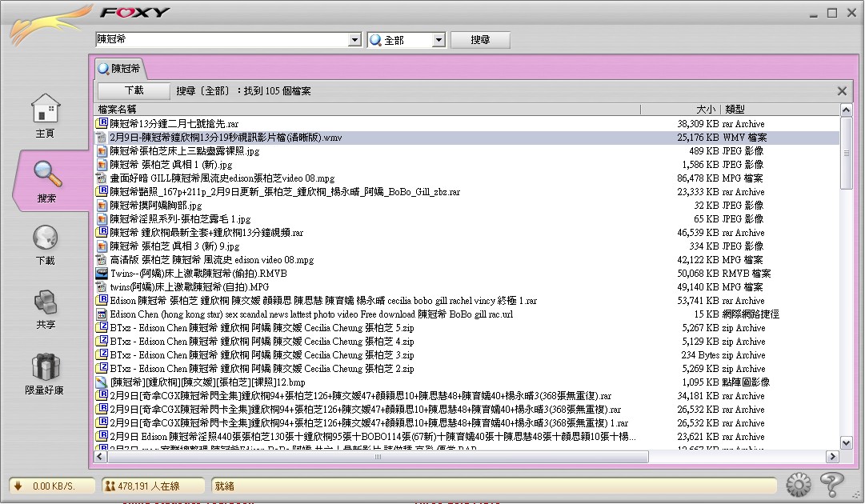
Task: Click the "搜尋〔全部〕：找到 105 個檔案" summary text
Action: (x=243, y=91)
